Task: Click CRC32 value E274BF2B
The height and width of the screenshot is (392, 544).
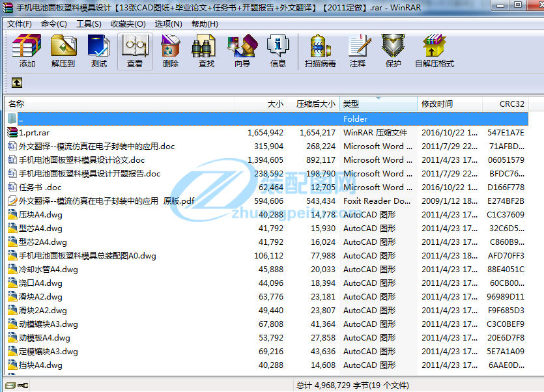Action: 506,201
